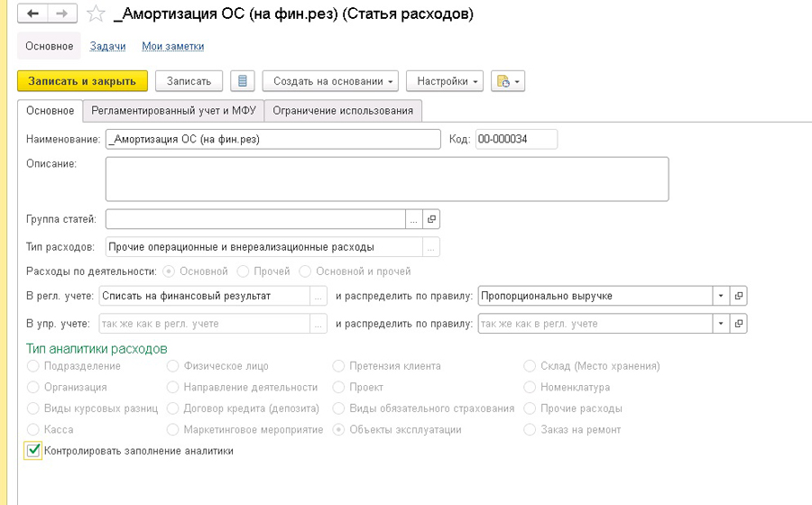Select Претензия клиента radio button
The image size is (812, 505).
(x=338, y=366)
